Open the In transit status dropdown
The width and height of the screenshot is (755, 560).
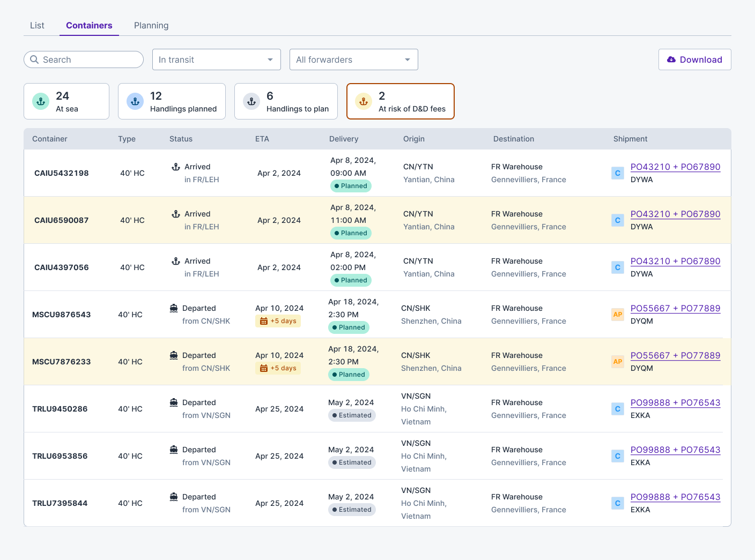tap(216, 59)
